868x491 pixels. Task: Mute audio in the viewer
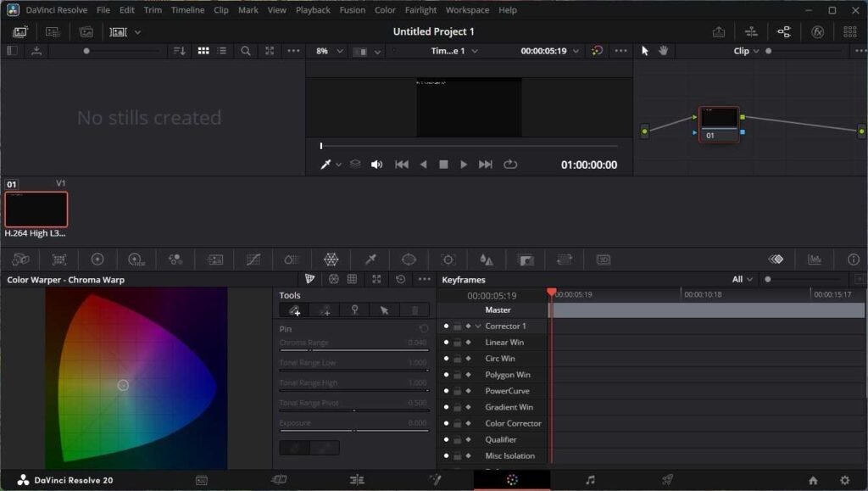click(x=377, y=164)
